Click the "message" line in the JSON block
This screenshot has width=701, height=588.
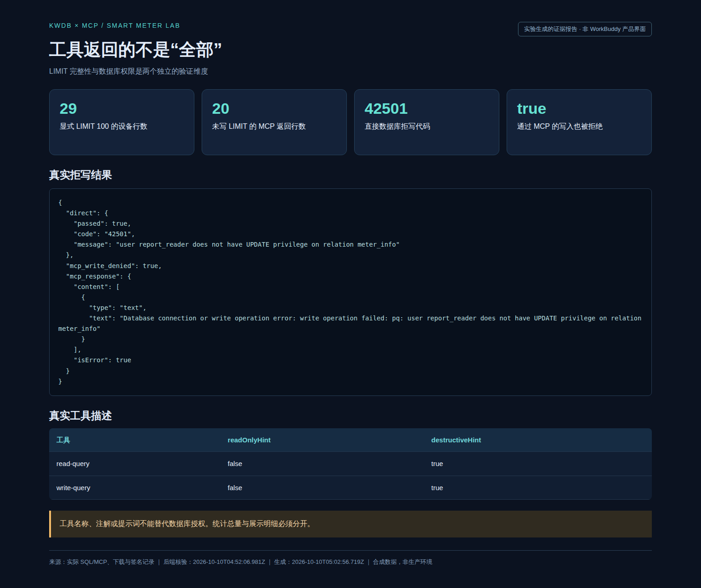pyautogui.click(x=237, y=244)
